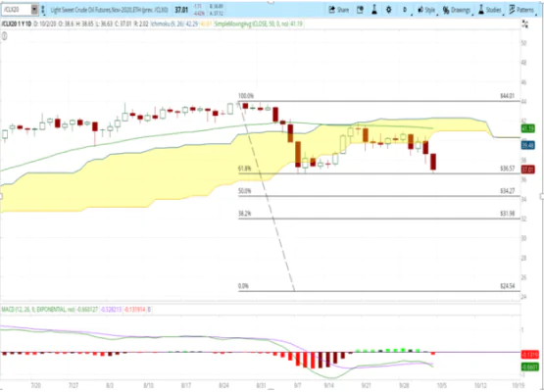The width and height of the screenshot is (544, 392).
Task: Open chart settings gear icon
Action: (388, 10)
